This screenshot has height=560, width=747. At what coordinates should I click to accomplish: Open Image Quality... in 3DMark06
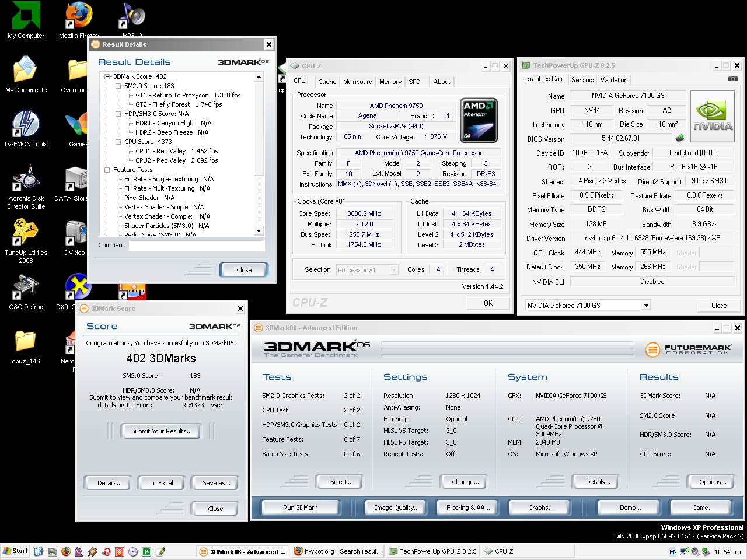pos(397,508)
